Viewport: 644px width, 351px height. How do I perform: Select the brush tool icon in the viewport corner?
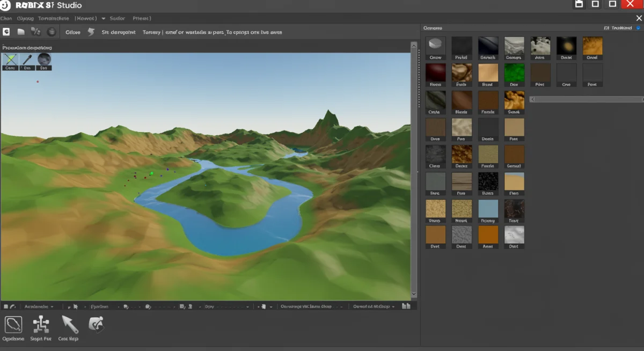(x=27, y=60)
